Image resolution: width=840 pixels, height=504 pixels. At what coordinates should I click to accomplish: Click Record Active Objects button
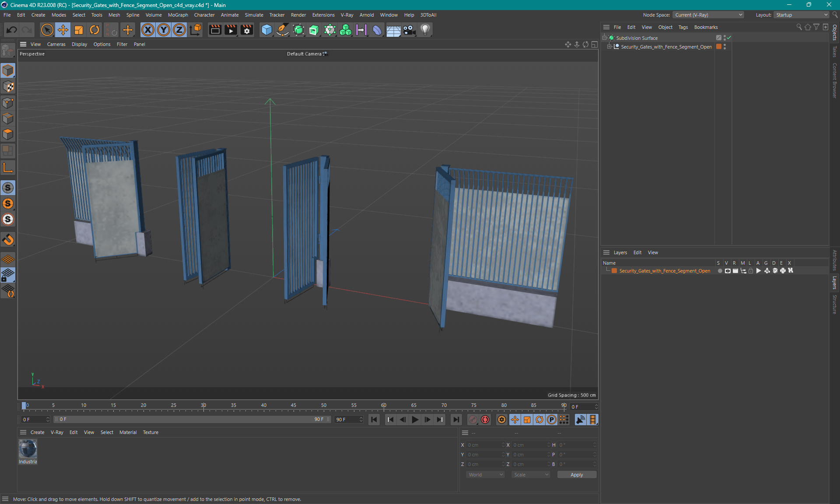tap(473, 420)
